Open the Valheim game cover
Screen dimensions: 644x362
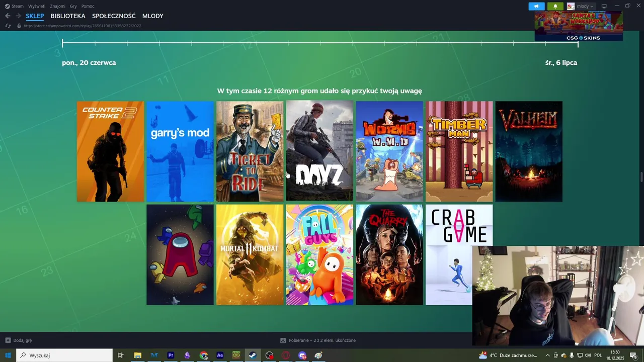click(x=529, y=151)
